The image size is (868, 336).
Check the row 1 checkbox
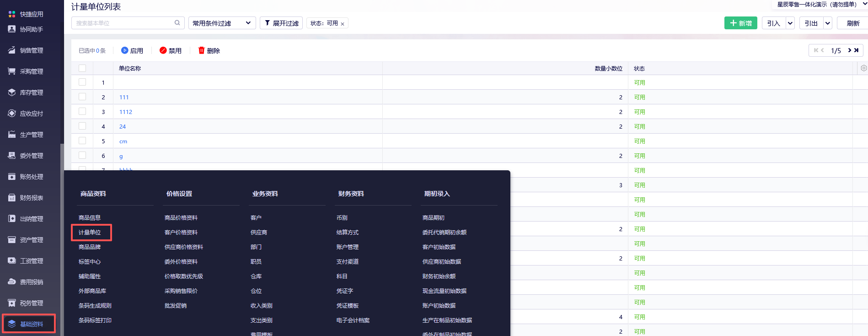[82, 82]
